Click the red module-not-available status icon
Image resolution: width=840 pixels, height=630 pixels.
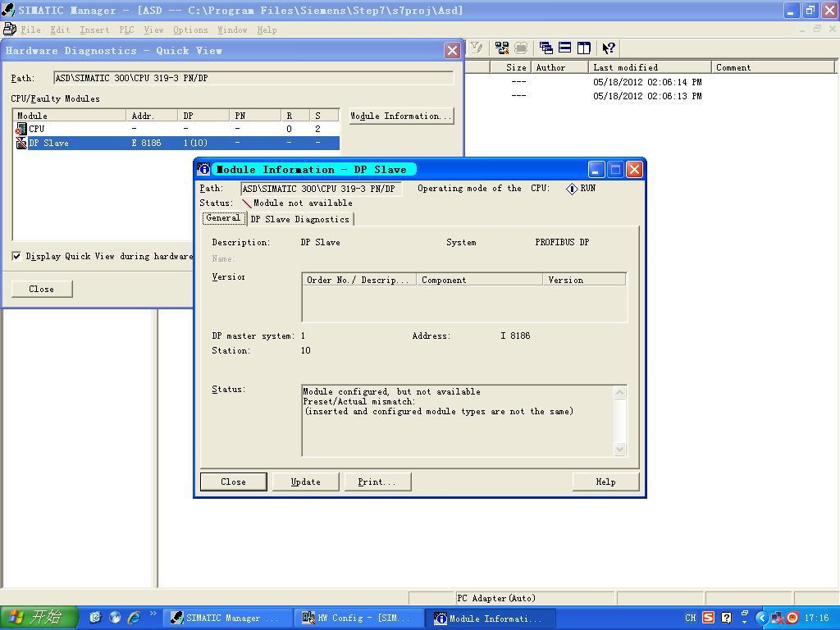coord(246,203)
